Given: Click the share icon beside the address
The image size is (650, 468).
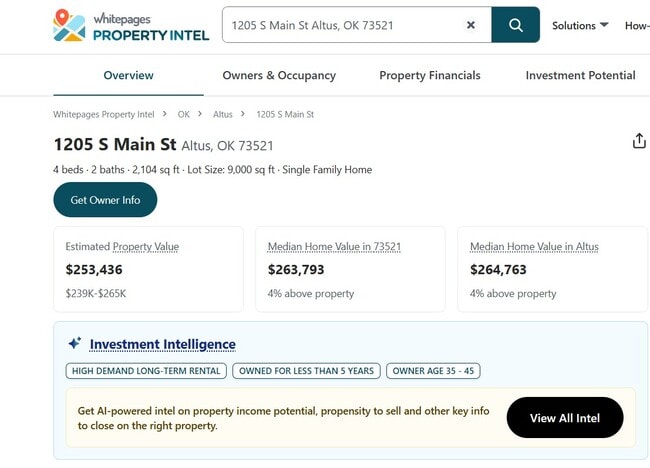Looking at the screenshot, I should [x=639, y=141].
